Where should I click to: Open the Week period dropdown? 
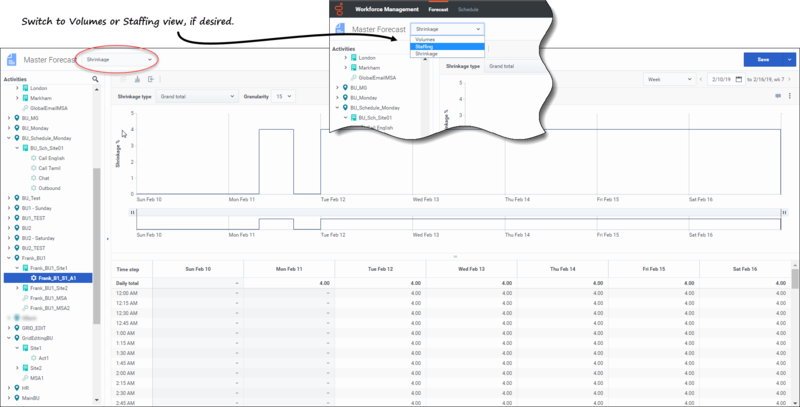pyautogui.click(x=668, y=78)
